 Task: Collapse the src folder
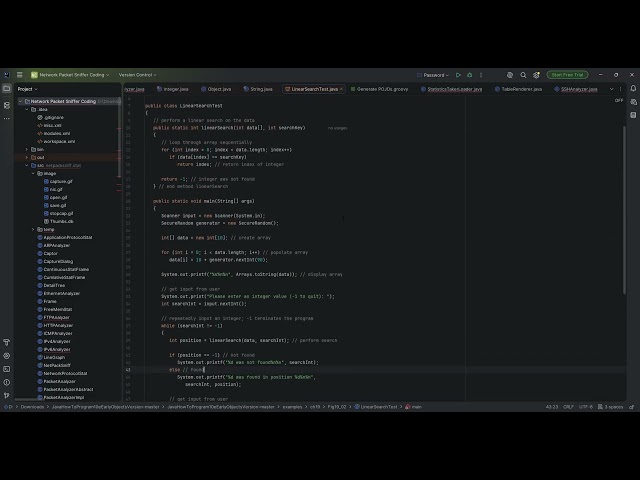[x=27, y=165]
